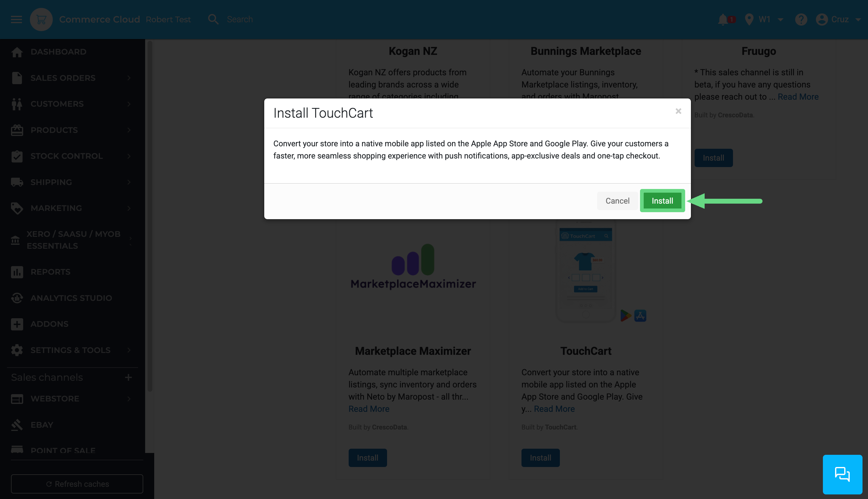
Task: Add a sales channel with plus icon
Action: (129, 377)
